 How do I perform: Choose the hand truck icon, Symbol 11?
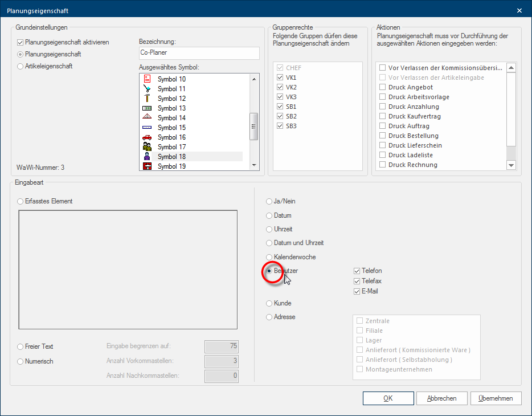click(x=147, y=89)
